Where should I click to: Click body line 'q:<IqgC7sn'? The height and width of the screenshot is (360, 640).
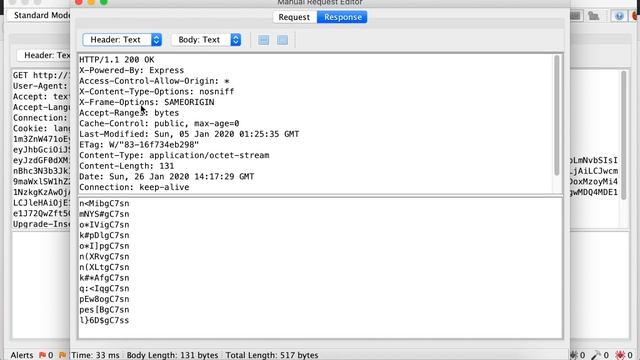[104, 288]
